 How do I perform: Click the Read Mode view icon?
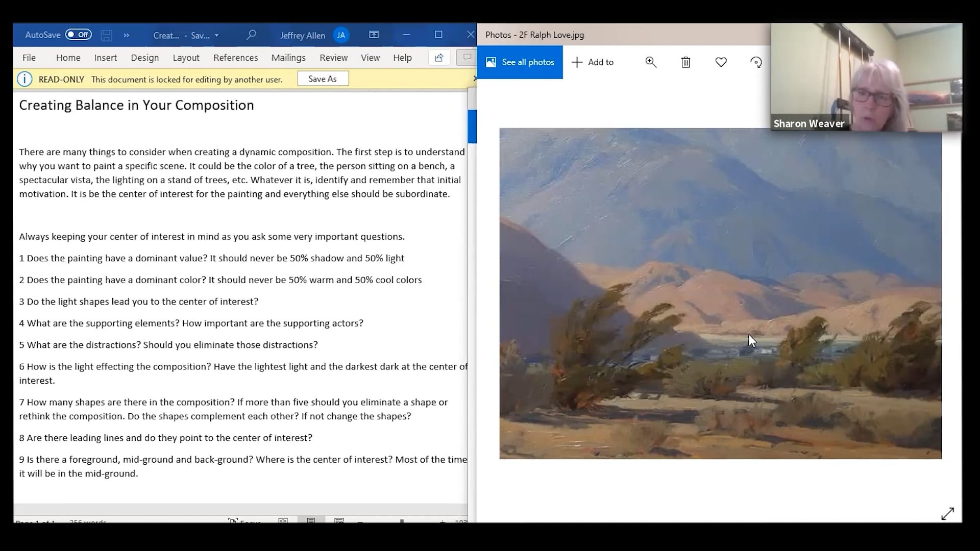283,520
